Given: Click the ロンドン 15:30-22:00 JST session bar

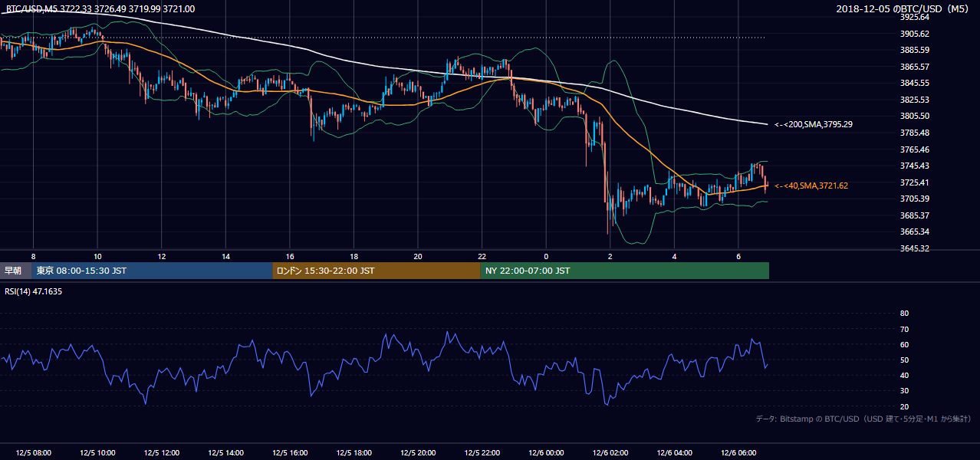Looking at the screenshot, I should coord(377,271).
